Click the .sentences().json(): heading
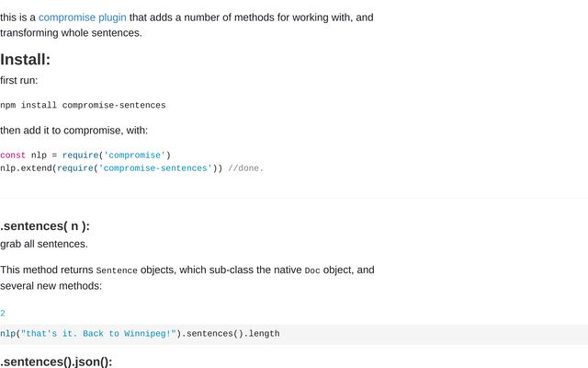588x368 pixels. pyautogui.click(x=56, y=362)
